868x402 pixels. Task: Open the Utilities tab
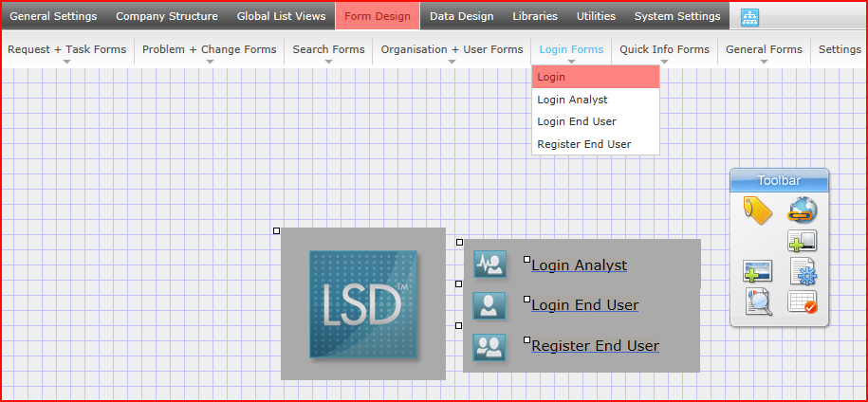click(596, 16)
